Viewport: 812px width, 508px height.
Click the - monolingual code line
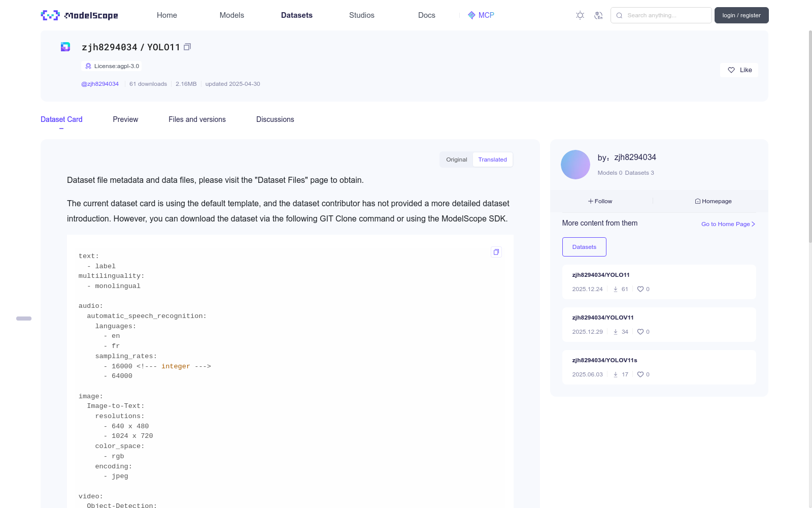click(114, 286)
